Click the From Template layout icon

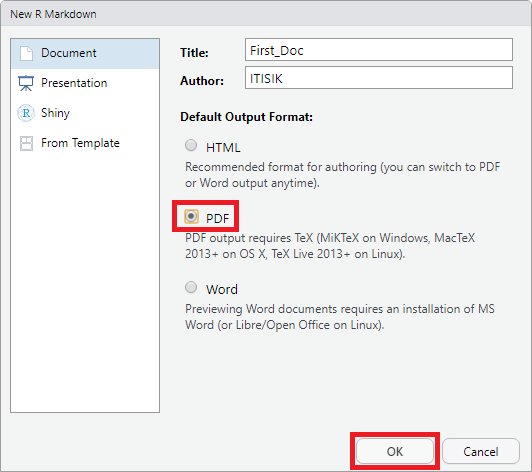tap(26, 143)
